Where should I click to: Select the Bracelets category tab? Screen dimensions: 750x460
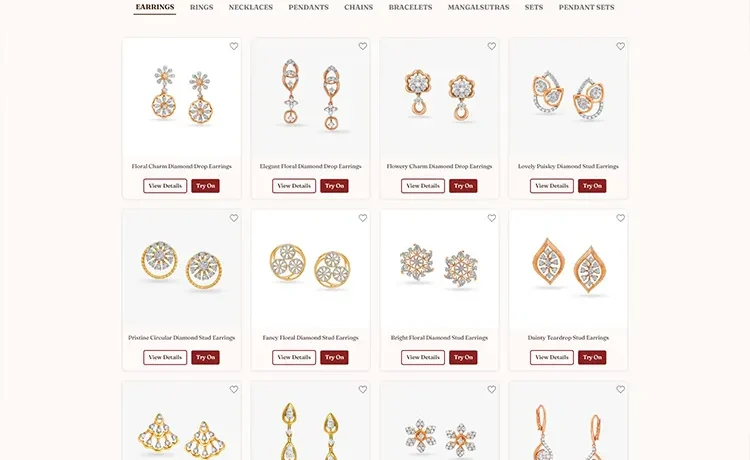tap(410, 7)
